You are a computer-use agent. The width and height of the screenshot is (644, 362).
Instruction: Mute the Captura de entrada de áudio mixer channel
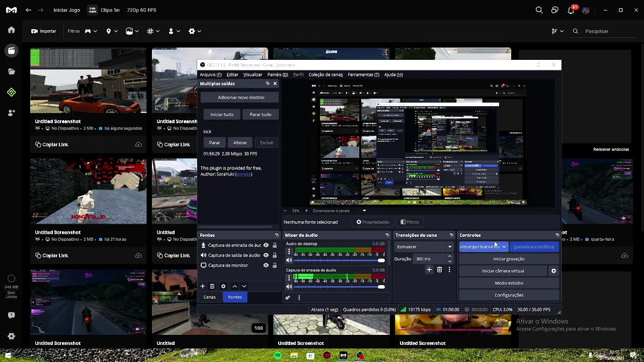[289, 287]
